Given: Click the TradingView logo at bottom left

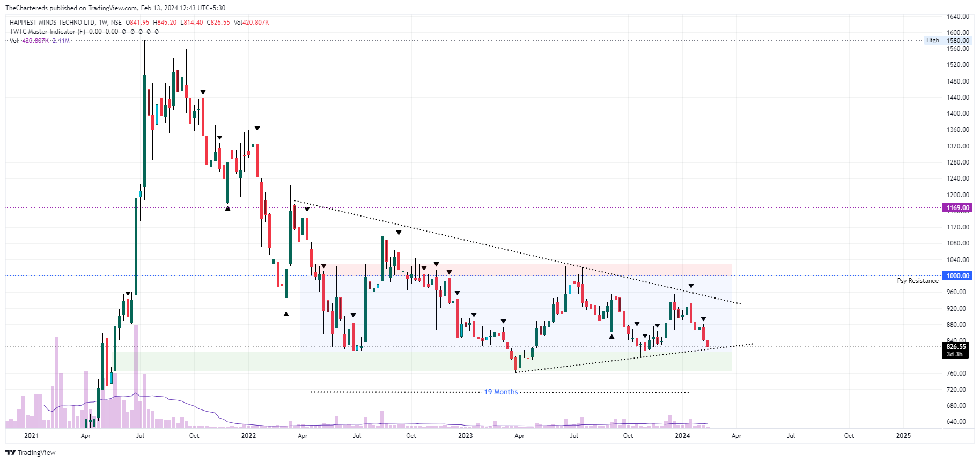Looking at the screenshot, I should point(31,452).
